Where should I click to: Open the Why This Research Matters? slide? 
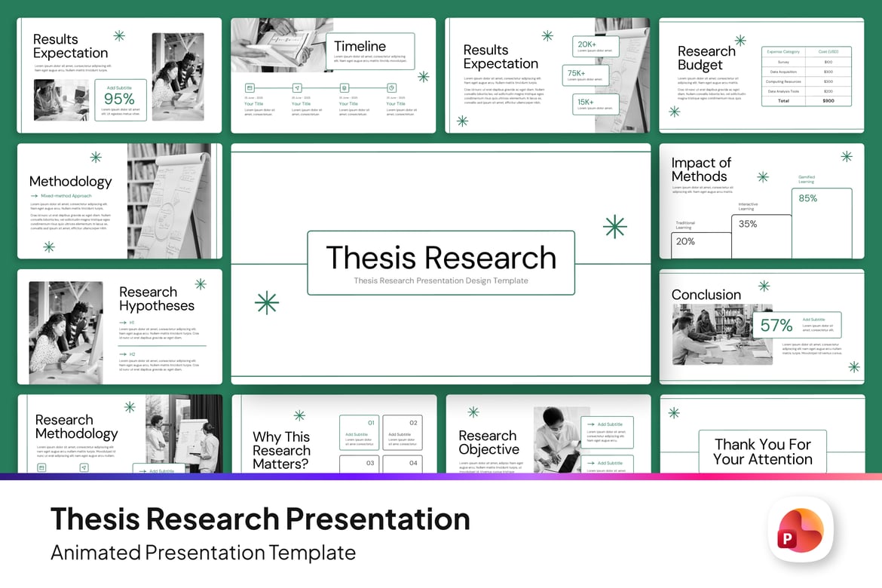tap(333, 433)
